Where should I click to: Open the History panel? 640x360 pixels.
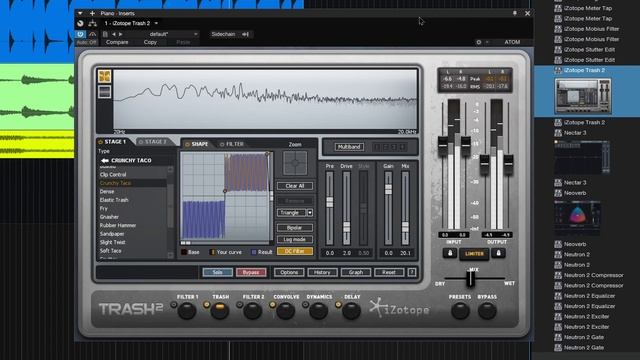(x=322, y=272)
